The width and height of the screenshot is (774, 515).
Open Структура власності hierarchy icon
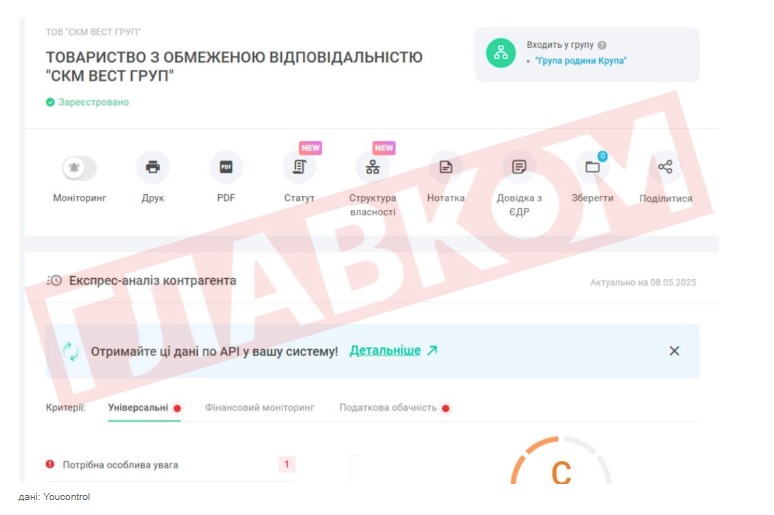point(373,167)
